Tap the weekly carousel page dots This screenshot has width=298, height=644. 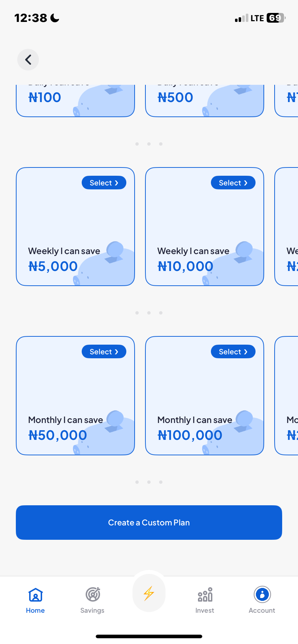point(149,313)
